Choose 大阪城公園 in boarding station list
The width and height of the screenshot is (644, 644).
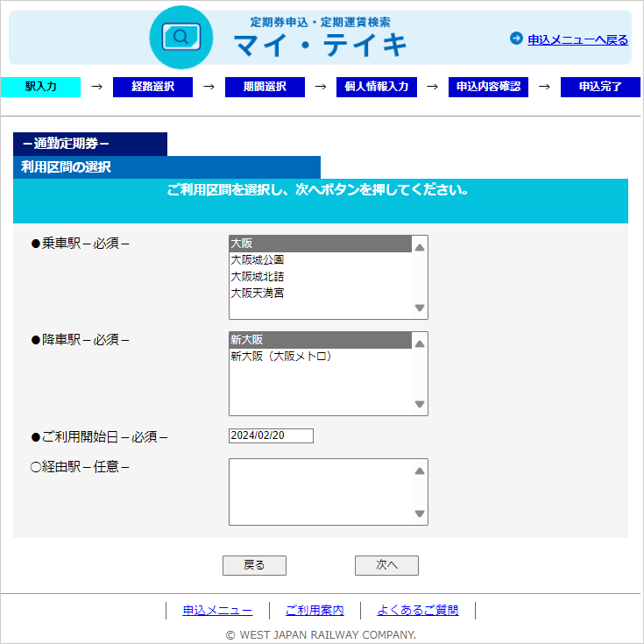tap(258, 260)
